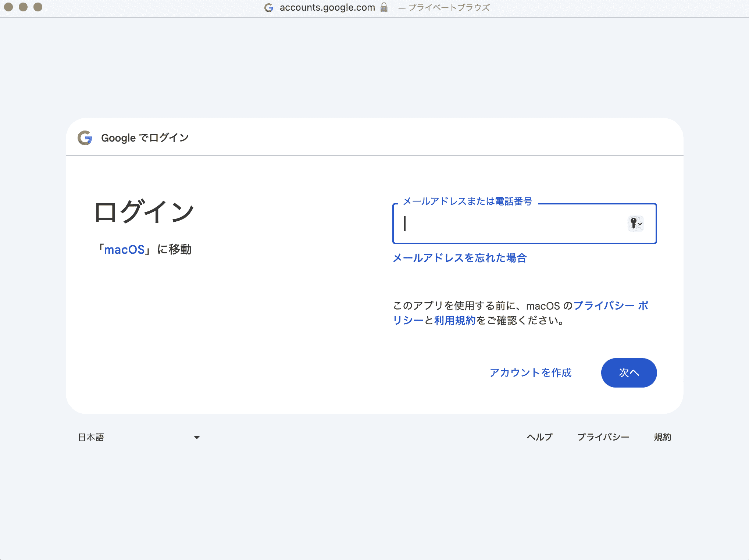Click the 次へ button
This screenshot has height=560, width=749.
[629, 373]
